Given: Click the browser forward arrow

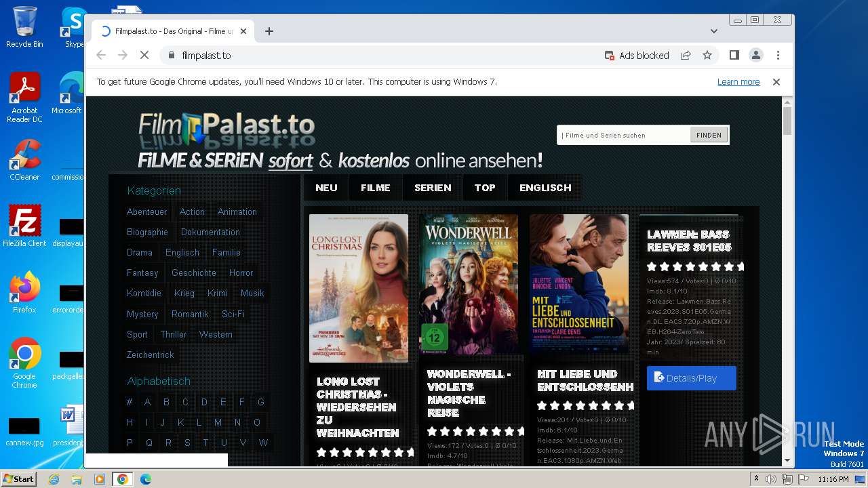Looking at the screenshot, I should tap(123, 56).
